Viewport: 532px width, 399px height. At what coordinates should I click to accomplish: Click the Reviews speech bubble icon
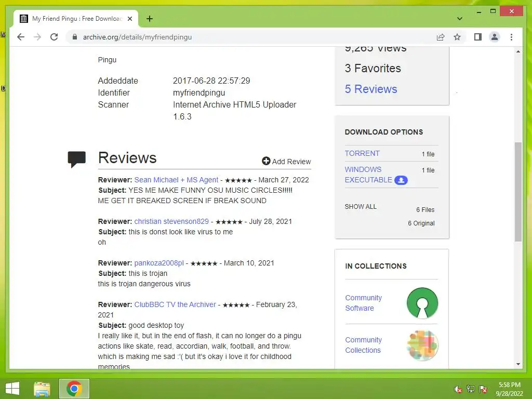[77, 159]
